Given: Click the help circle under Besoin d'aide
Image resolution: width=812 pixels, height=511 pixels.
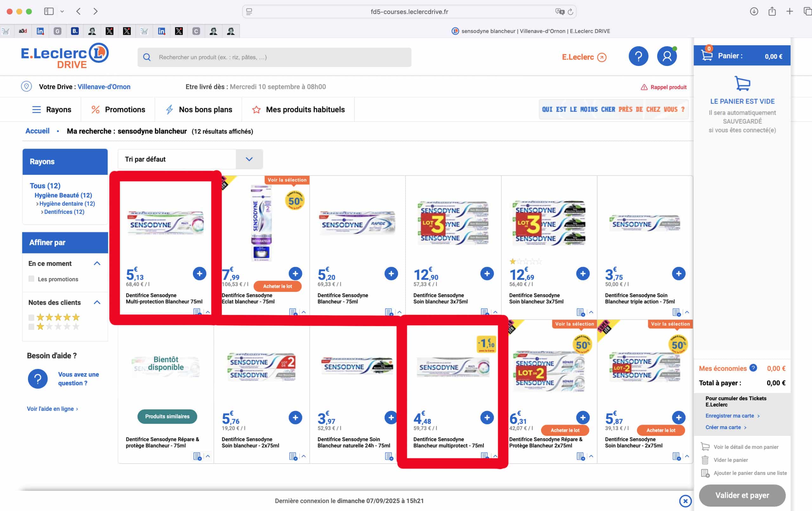Looking at the screenshot, I should click(38, 379).
